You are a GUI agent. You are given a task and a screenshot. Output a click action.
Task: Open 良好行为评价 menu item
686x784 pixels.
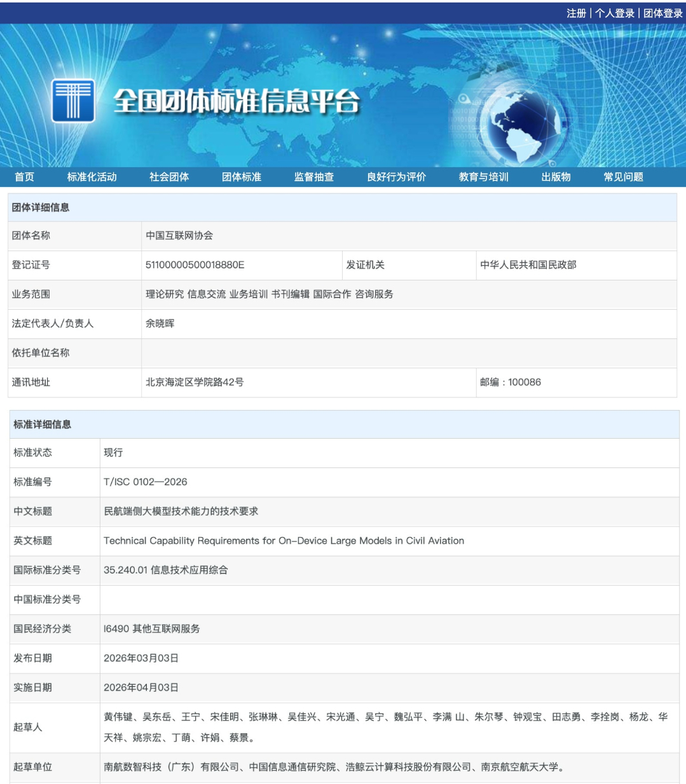click(396, 177)
